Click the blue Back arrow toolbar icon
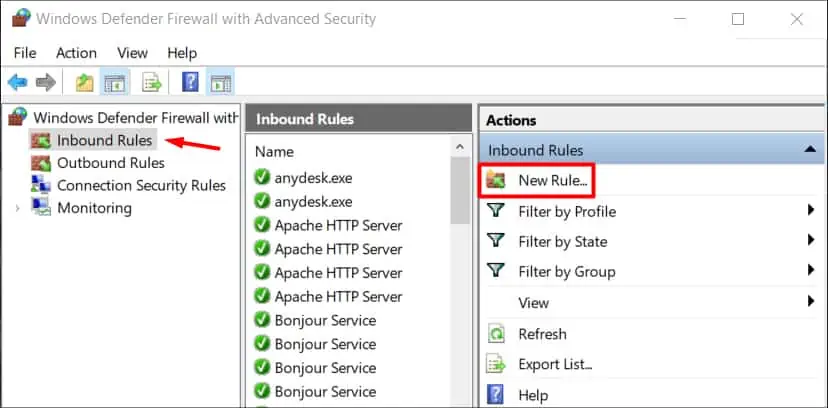Image resolution: width=828 pixels, height=408 pixels. [17, 83]
